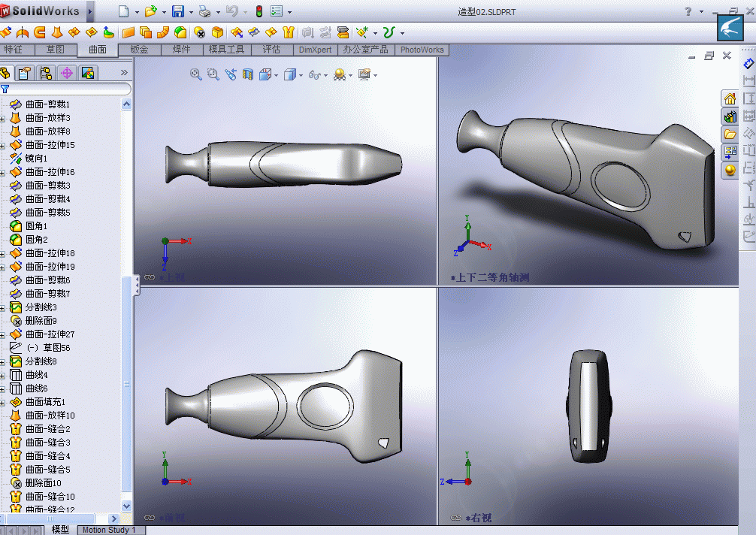Open the PhotoWorks tab
This screenshot has width=756, height=535.
coord(422,49)
